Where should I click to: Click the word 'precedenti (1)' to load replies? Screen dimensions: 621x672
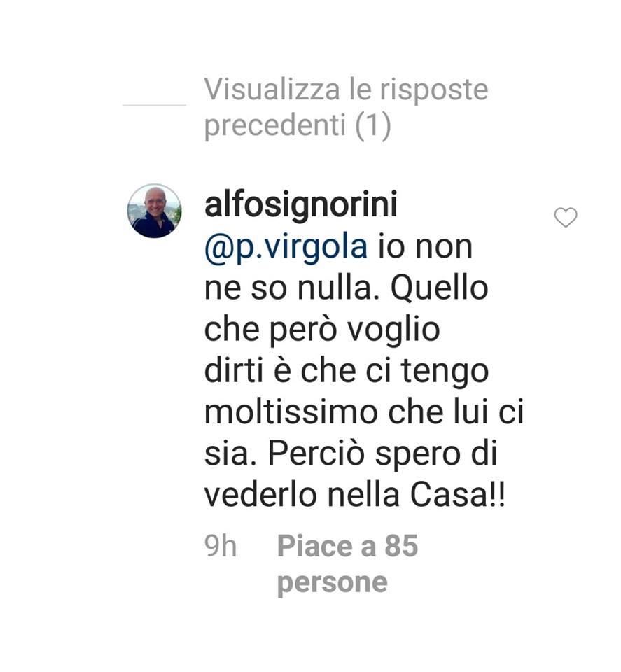click(298, 125)
